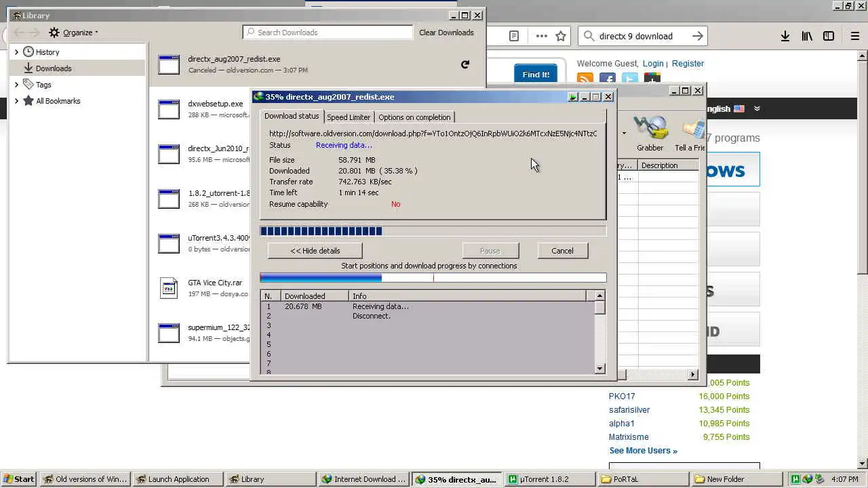Expand the All Bookmarks tree node

tap(16, 101)
